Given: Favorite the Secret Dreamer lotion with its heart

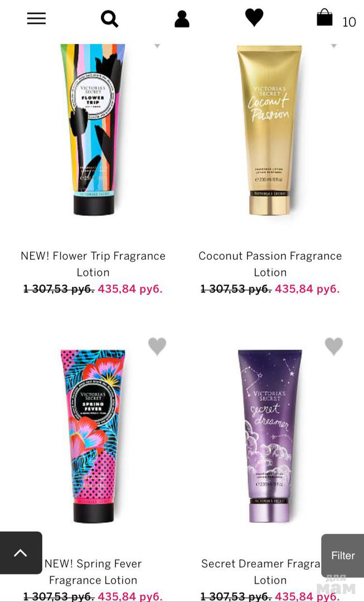Looking at the screenshot, I should (334, 346).
